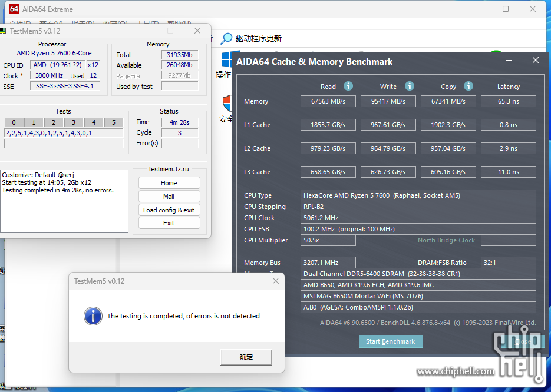Select test box 2 in Tests
Viewport: 551px width, 392px height.
pyautogui.click(x=54, y=122)
